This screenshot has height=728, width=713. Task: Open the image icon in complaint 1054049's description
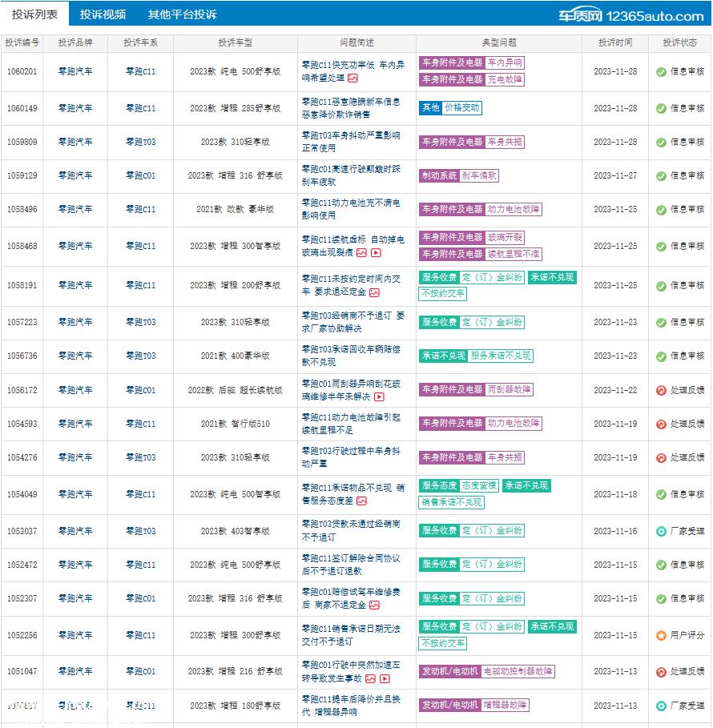coord(361,501)
